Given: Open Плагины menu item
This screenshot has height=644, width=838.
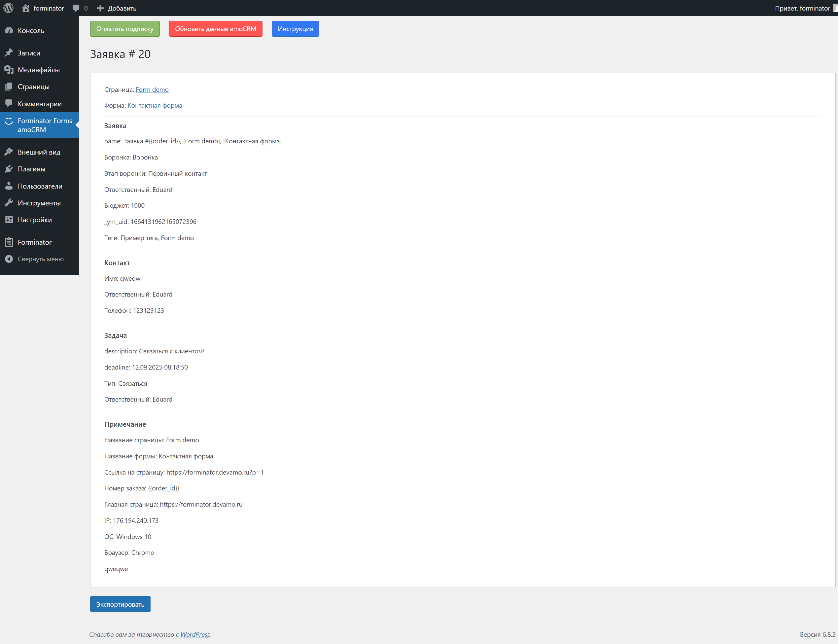Looking at the screenshot, I should click(x=40, y=169).
